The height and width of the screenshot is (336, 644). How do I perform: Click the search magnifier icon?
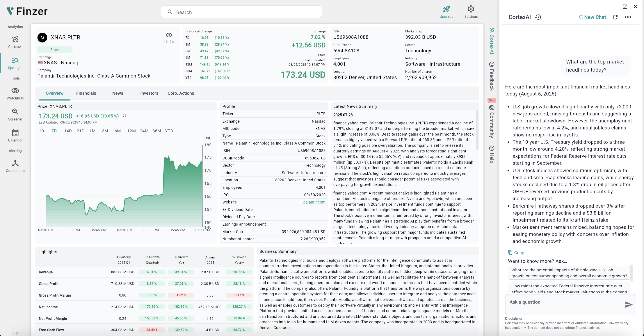click(x=170, y=12)
